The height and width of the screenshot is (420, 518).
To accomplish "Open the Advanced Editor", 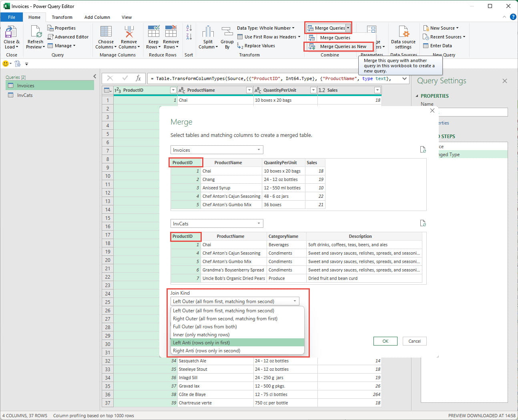I will [x=68, y=37].
